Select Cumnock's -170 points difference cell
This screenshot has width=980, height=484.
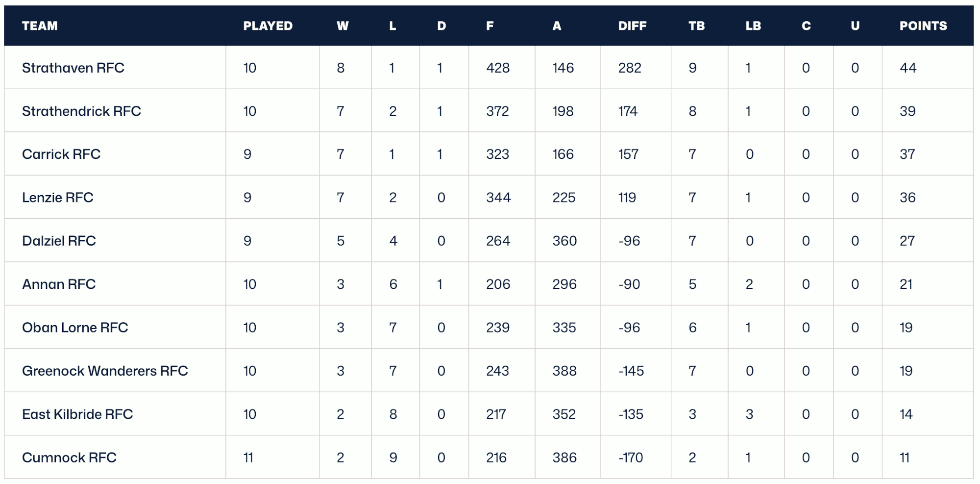[x=631, y=458]
